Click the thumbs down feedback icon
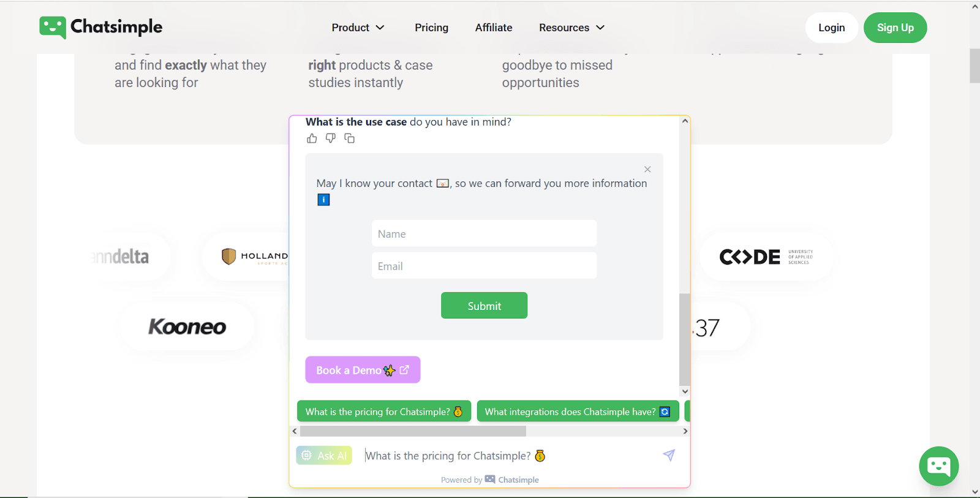Viewport: 980px width, 498px height. [331, 138]
